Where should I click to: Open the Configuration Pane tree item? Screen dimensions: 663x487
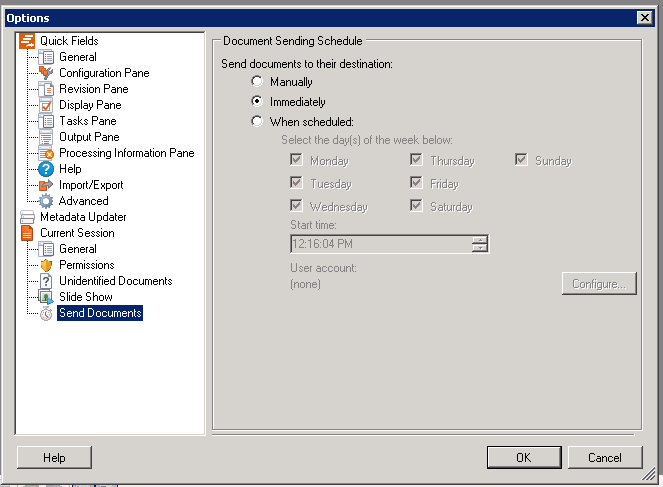click(x=104, y=73)
